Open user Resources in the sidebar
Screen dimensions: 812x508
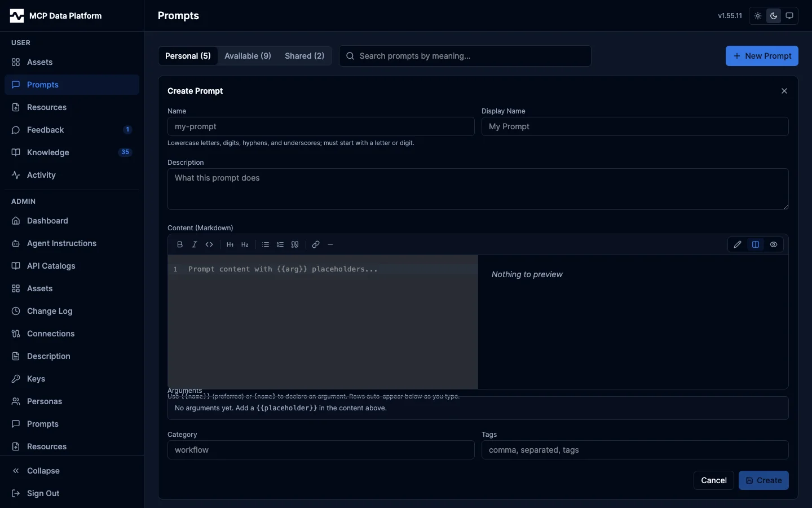coord(72,107)
